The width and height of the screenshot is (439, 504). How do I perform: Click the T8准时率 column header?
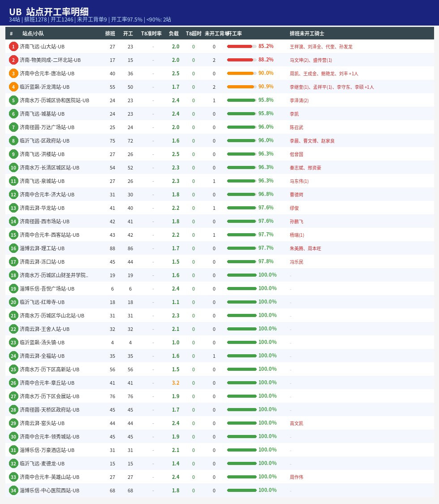[151, 34]
